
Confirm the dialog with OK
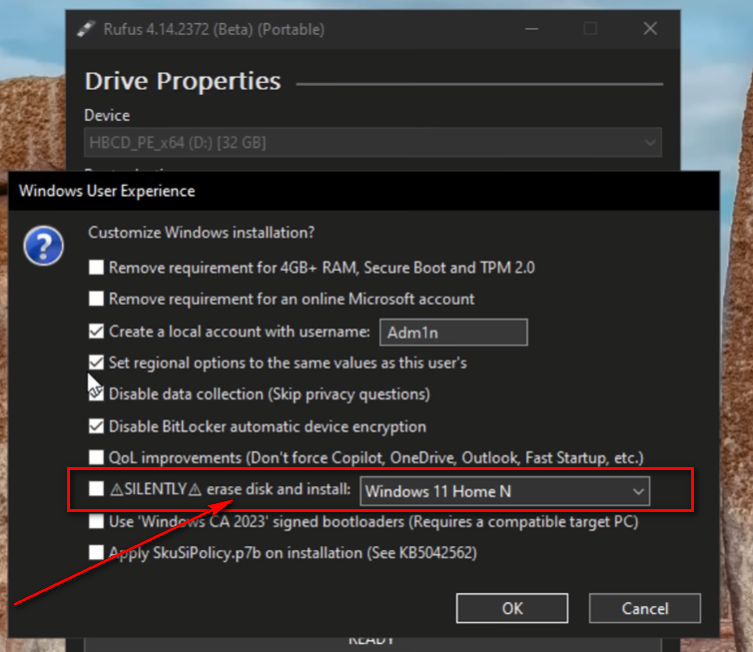tap(512, 608)
